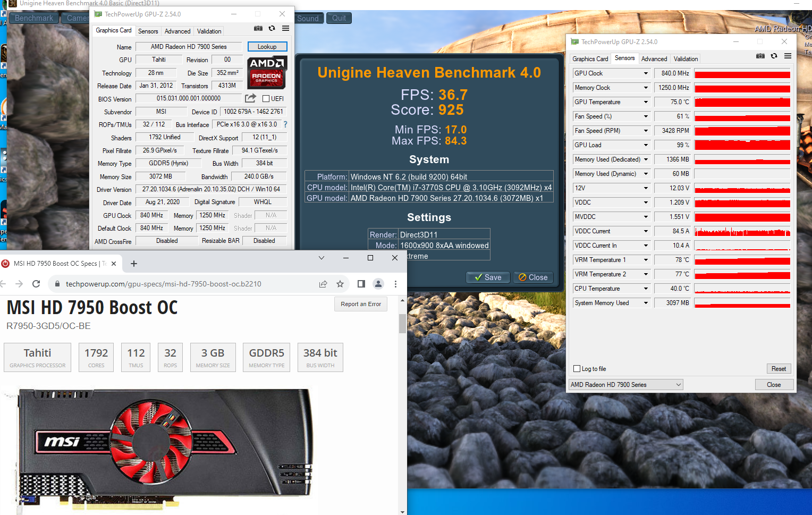Image resolution: width=812 pixels, height=515 pixels.
Task: Switch to Graphics Card tab in Sensors window
Action: (590, 59)
